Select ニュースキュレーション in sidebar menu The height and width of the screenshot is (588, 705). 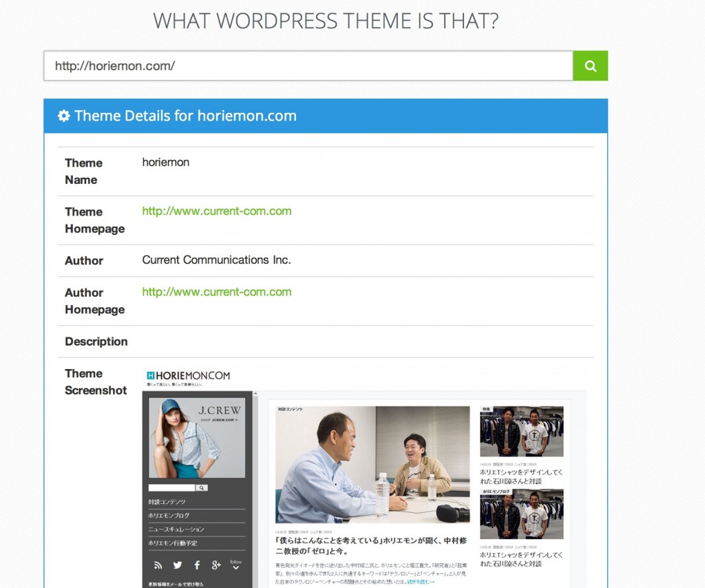coord(176,529)
